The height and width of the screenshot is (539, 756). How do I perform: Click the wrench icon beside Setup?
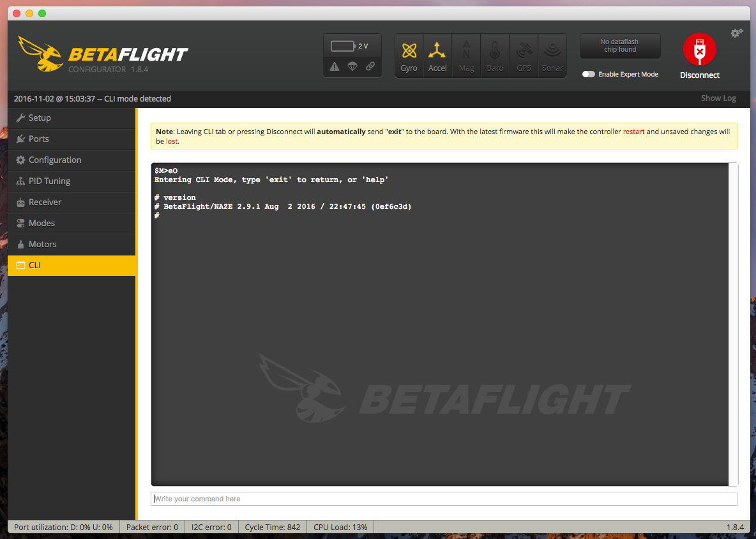pos(20,118)
